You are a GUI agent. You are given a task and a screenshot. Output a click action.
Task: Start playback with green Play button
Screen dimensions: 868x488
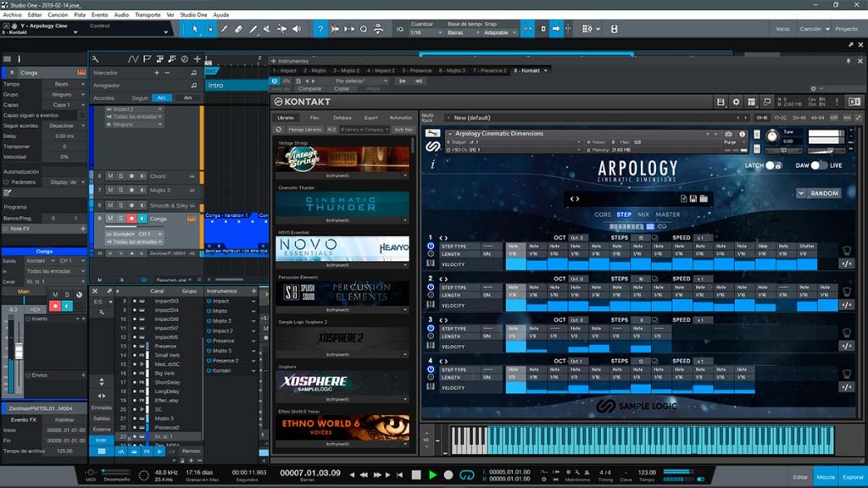click(432, 474)
